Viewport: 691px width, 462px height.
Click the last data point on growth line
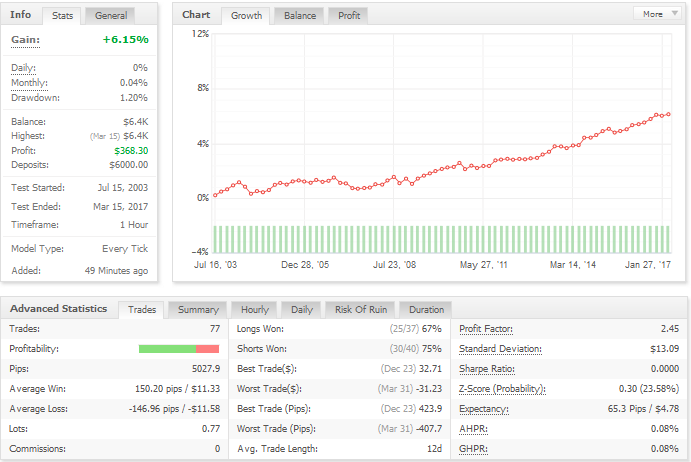point(669,114)
